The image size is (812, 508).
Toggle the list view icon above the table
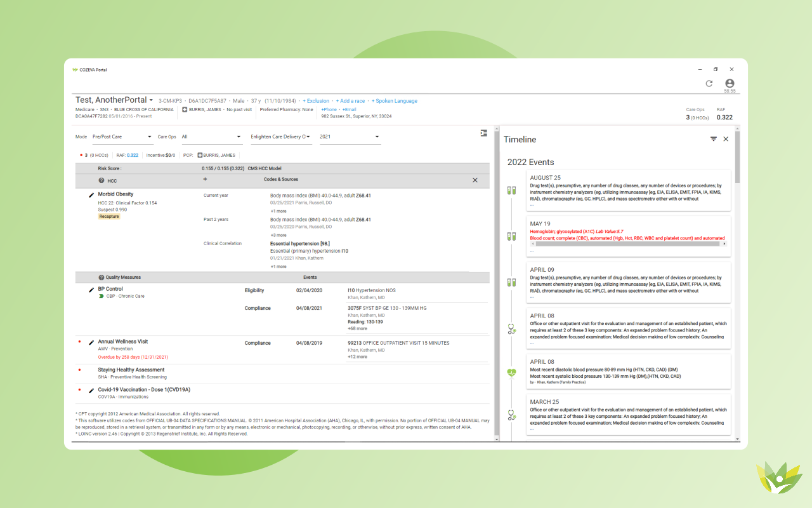point(483,133)
